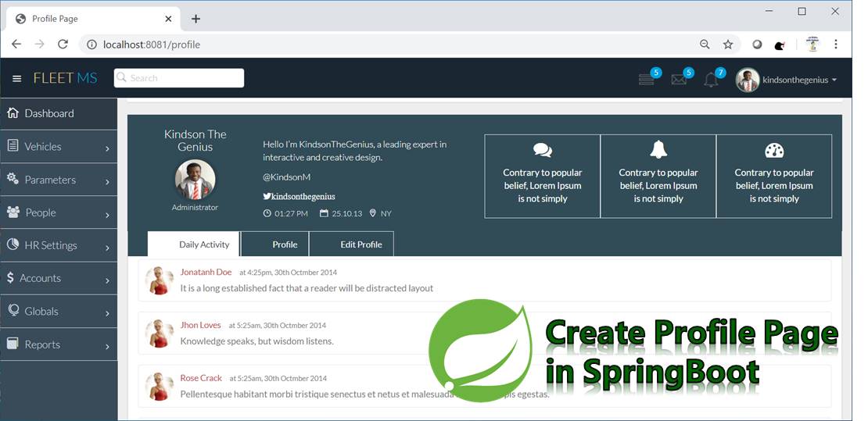Click the Reports calculator icon

pos(13,344)
